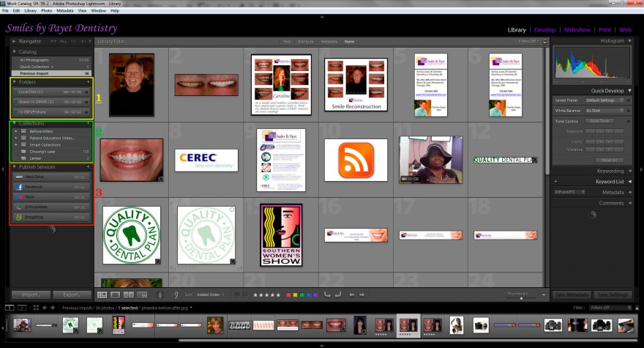644x348 pixels.
Task: Open the Saved Preset dropdown
Action: [604, 100]
